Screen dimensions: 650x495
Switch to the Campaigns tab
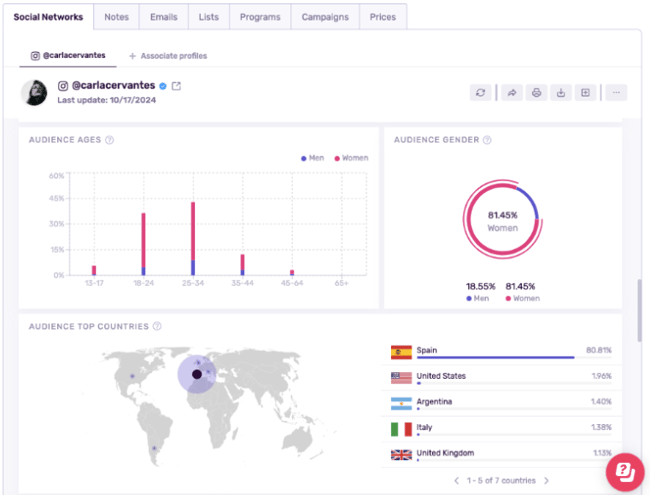click(x=325, y=17)
